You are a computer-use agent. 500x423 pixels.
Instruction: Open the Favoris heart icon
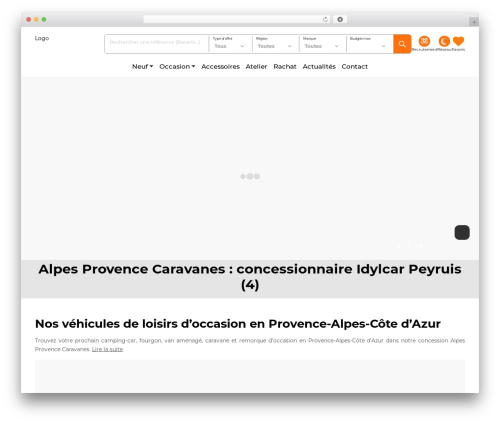tap(458, 43)
